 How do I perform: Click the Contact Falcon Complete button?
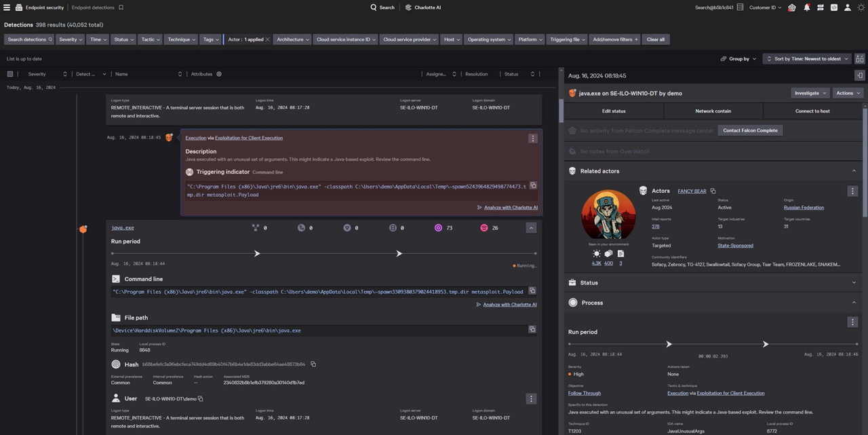(750, 130)
